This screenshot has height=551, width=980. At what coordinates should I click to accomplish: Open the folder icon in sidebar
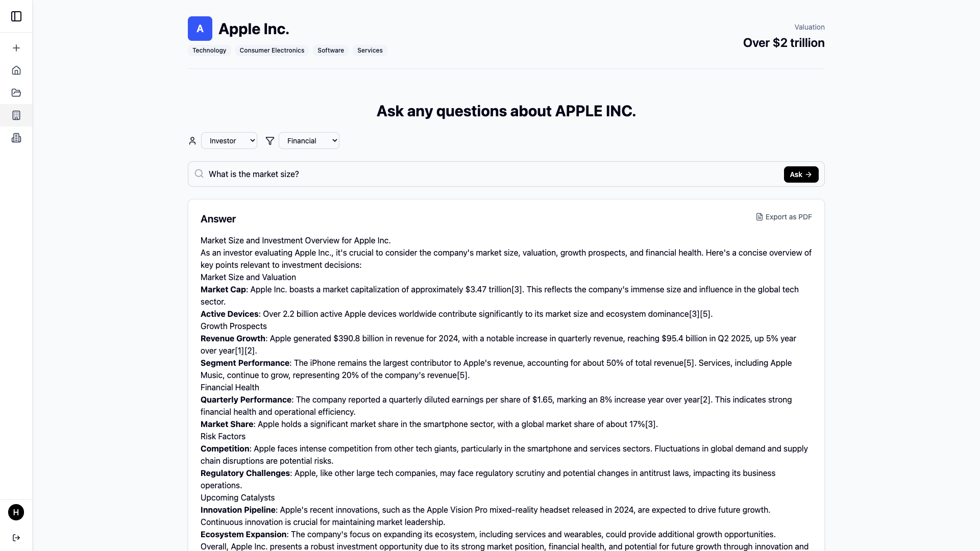(16, 93)
